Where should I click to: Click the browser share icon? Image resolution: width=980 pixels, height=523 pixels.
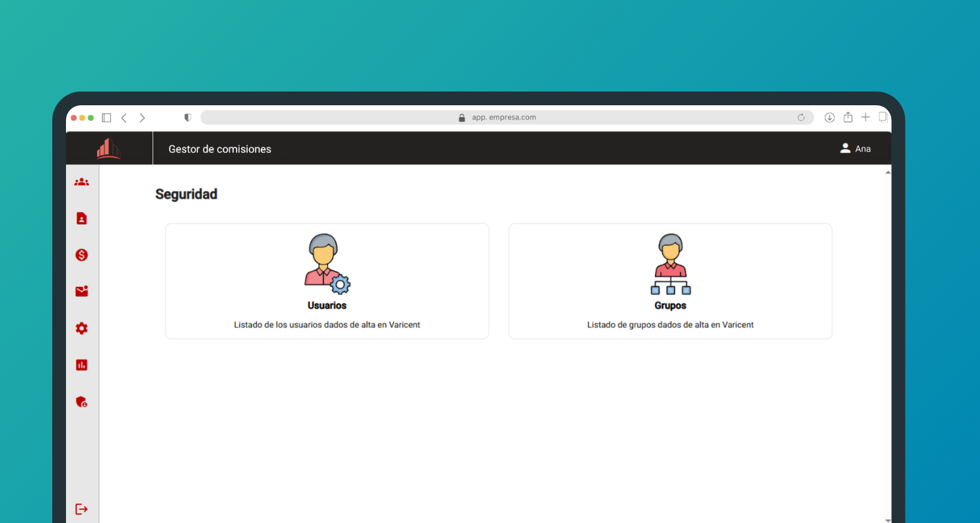[x=848, y=117]
